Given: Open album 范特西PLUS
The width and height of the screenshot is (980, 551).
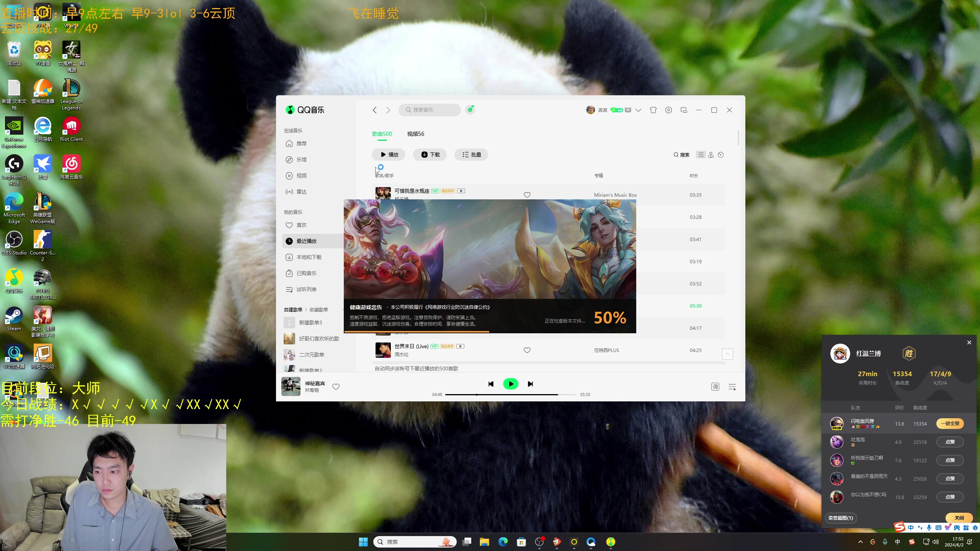Looking at the screenshot, I should [x=606, y=350].
